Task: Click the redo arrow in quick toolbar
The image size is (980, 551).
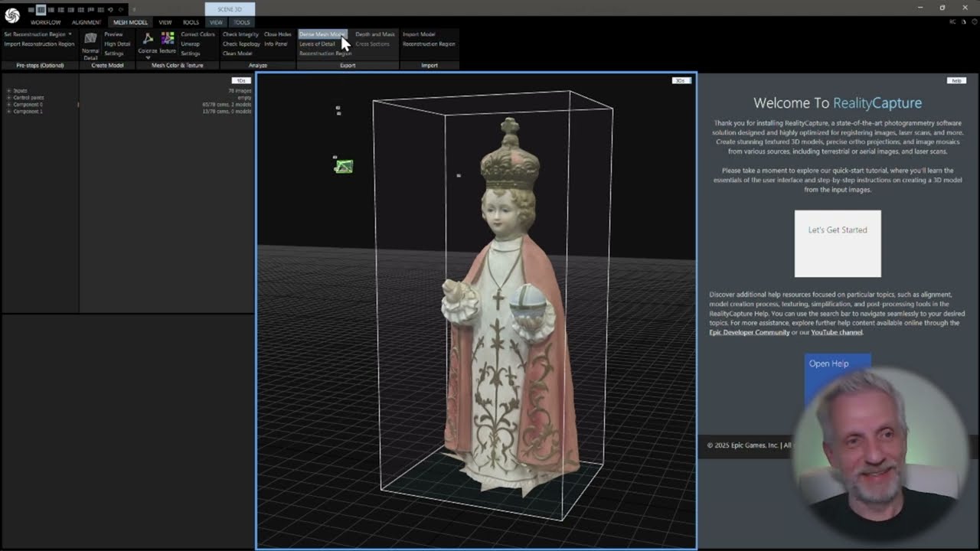Action: click(x=121, y=10)
